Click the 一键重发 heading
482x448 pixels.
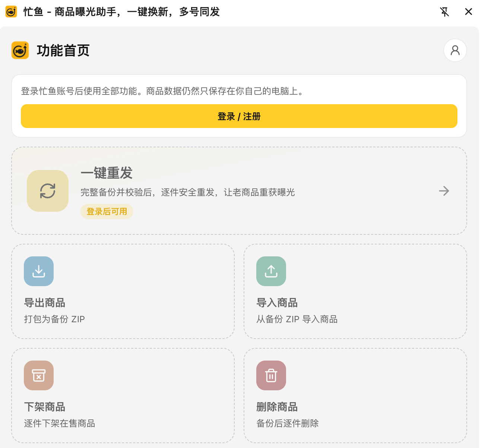click(x=107, y=173)
